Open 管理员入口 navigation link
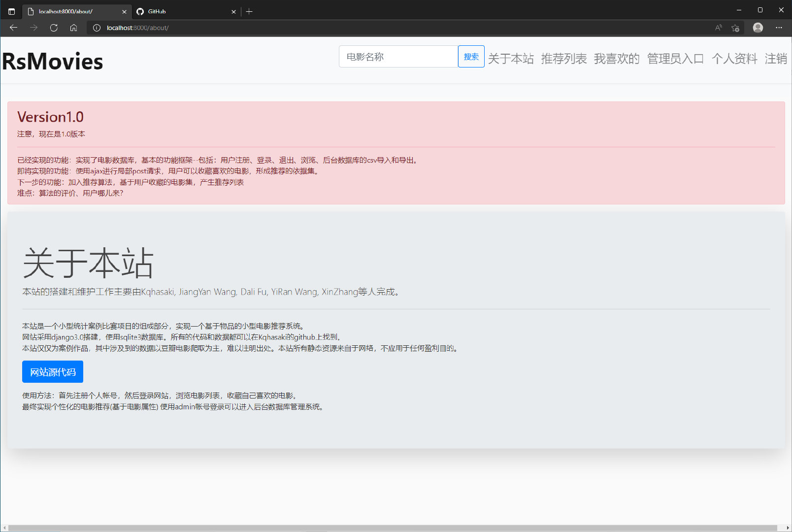792x532 pixels. tap(675, 59)
